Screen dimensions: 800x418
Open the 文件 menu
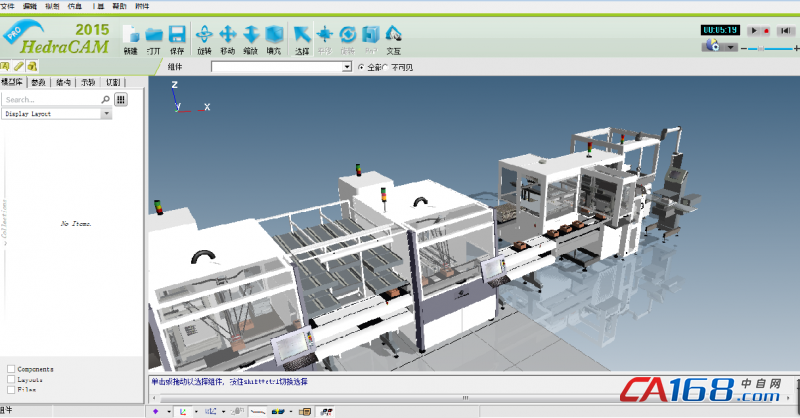(8, 6)
